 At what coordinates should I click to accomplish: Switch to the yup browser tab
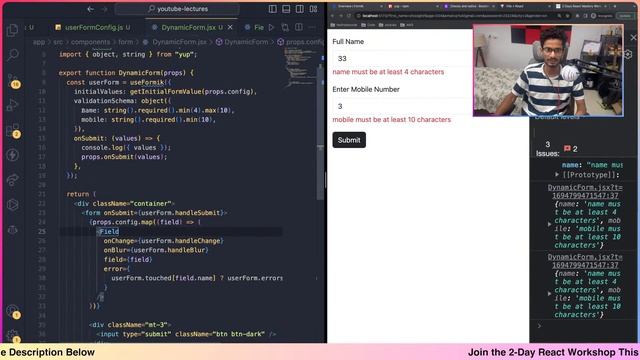click(x=412, y=6)
